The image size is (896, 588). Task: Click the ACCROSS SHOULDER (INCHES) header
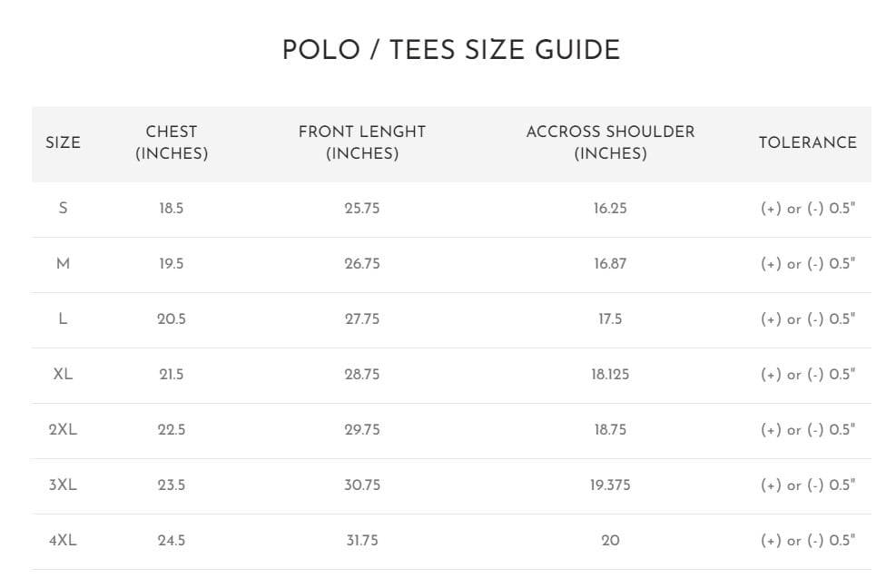coord(610,142)
